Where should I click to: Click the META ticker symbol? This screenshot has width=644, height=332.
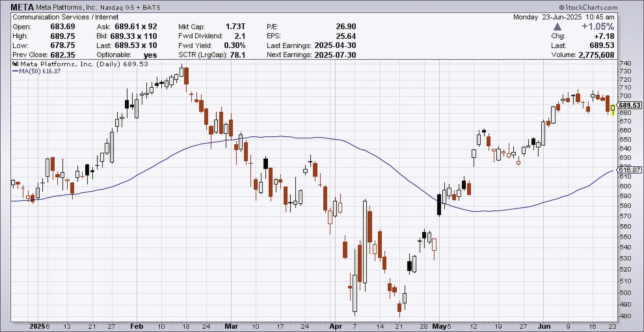pyautogui.click(x=22, y=7)
